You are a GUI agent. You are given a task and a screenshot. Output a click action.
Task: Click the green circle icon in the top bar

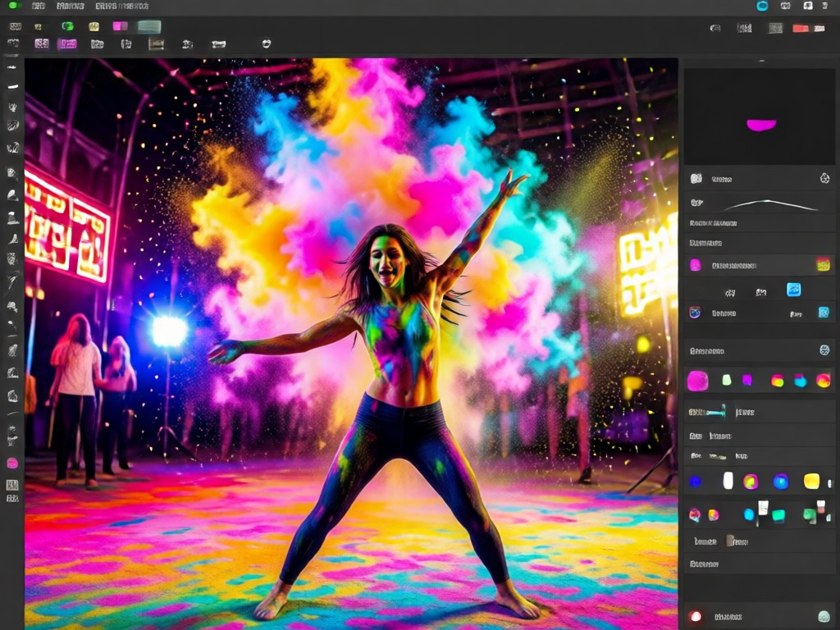(15, 6)
